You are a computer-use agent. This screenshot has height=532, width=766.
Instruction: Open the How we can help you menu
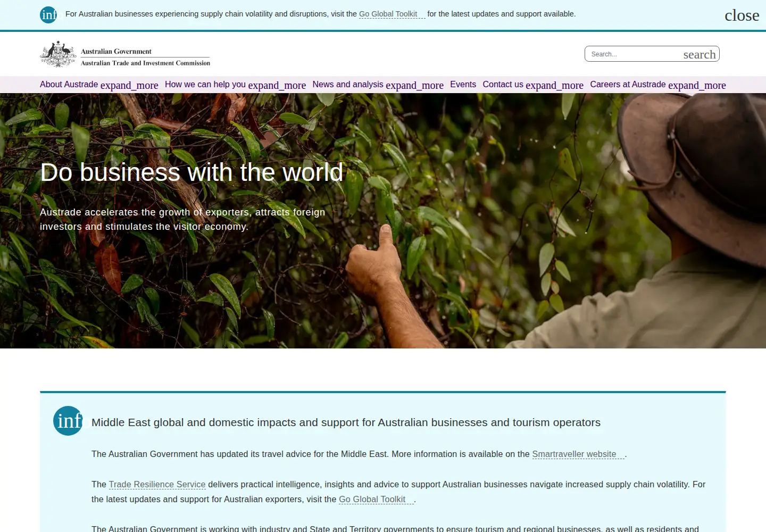(205, 85)
